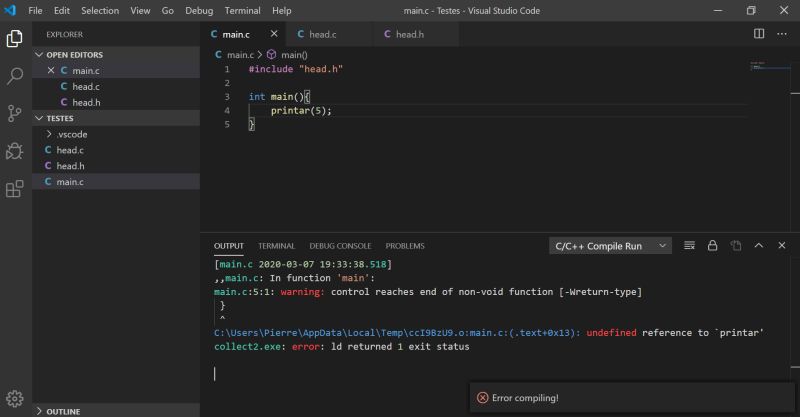
Task: Maximize the bottom panel size
Action: pos(759,246)
